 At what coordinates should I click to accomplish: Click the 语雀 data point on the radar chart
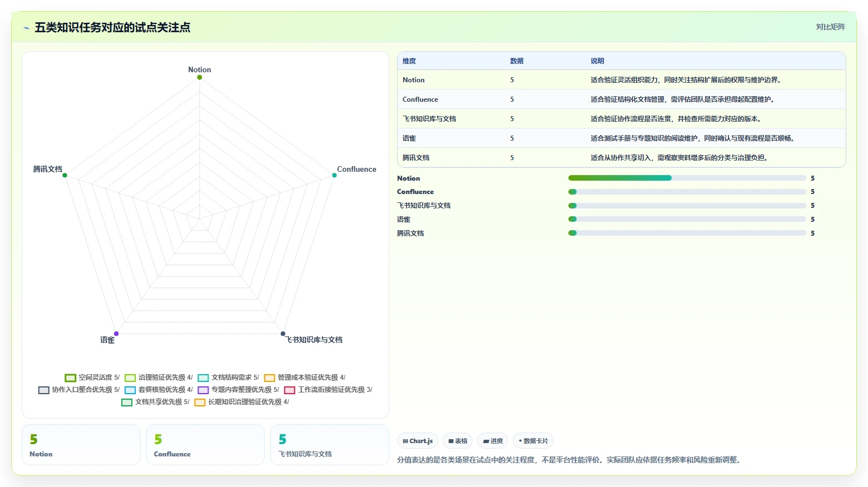[x=116, y=334]
